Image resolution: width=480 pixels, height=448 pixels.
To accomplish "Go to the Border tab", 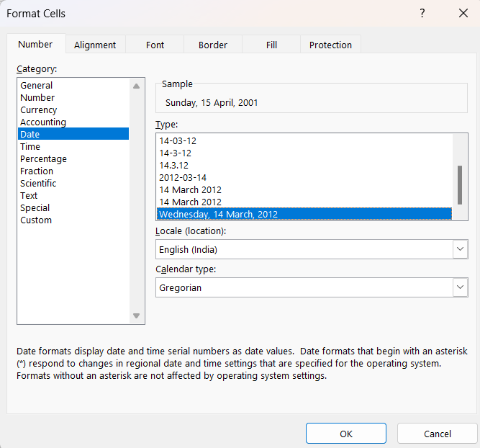I will [213, 45].
